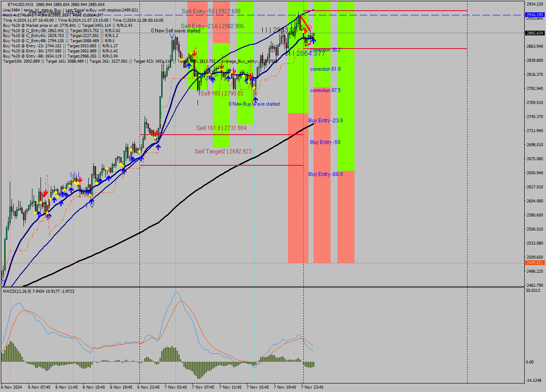Click the 2934.220 price axis value

point(535,4)
